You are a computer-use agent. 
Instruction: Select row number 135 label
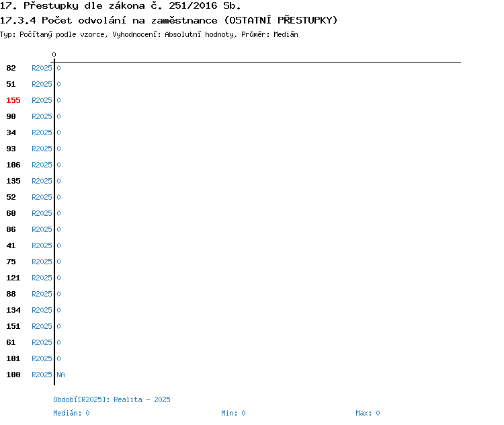pos(13,181)
